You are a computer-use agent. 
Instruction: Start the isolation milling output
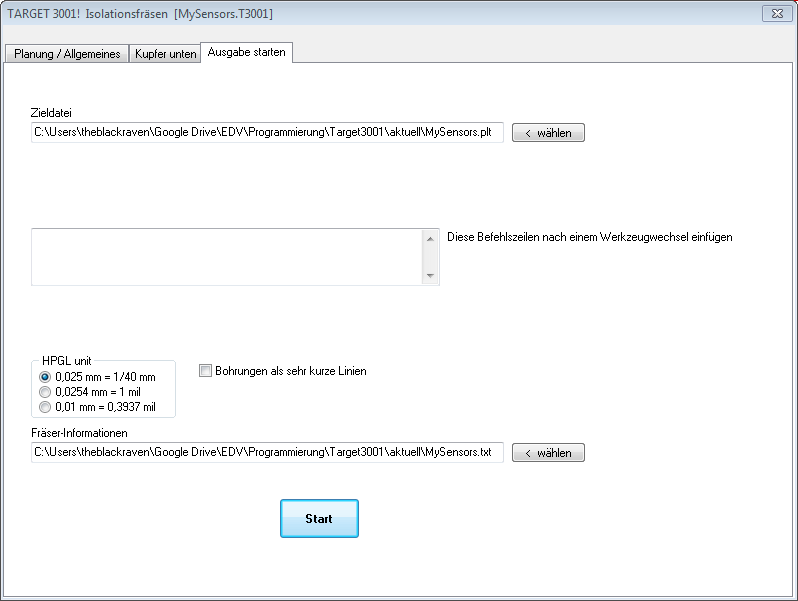[x=319, y=519]
